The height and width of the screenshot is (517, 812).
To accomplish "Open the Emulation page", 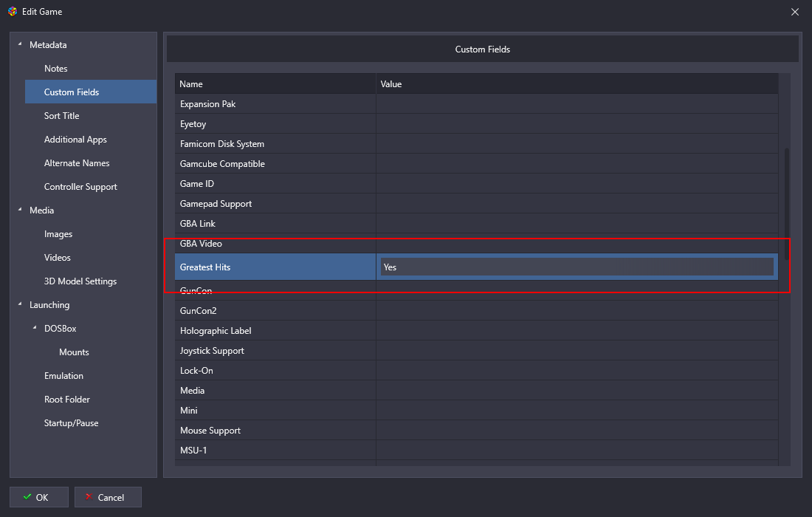I will coord(63,376).
